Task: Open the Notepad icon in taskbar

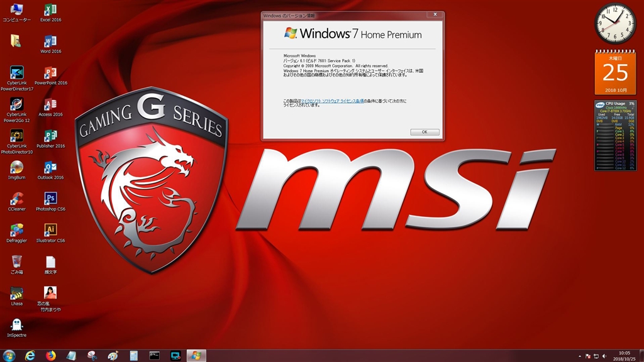Action: coord(72,356)
